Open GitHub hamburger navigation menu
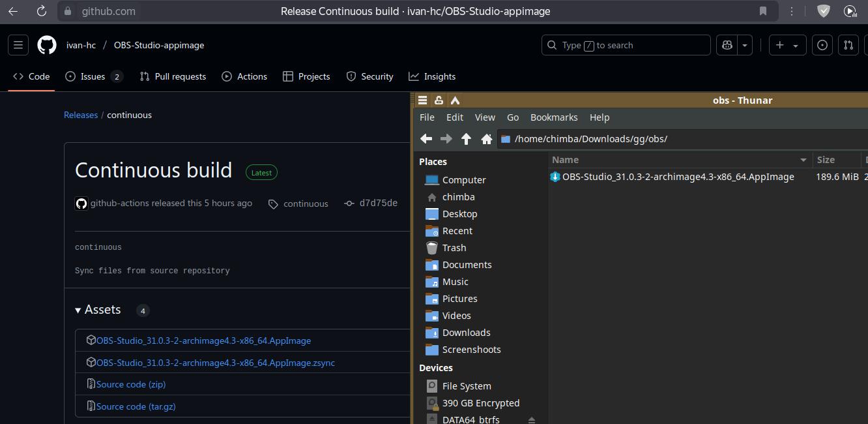The image size is (868, 424). pyautogui.click(x=18, y=45)
